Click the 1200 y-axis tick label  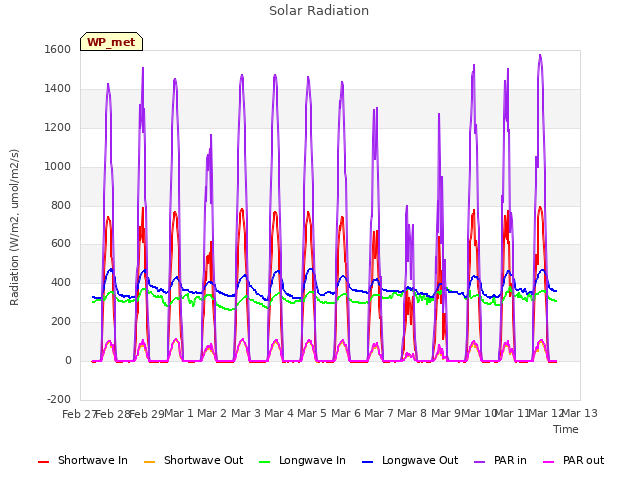coord(58,127)
